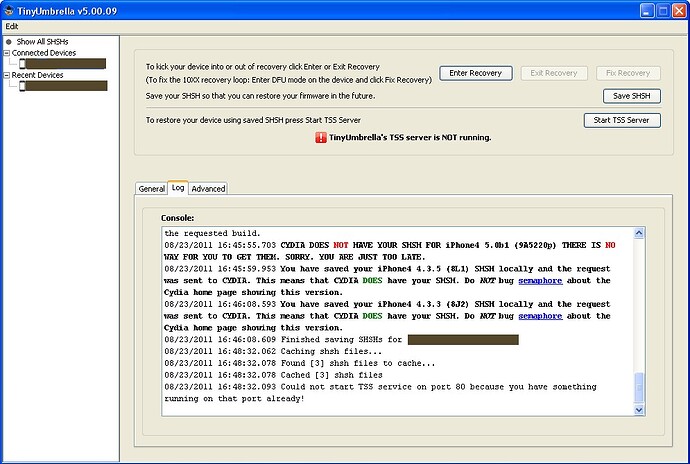Collapse the Connected Devices tree node
This screenshot has height=464, width=690.
(7, 52)
